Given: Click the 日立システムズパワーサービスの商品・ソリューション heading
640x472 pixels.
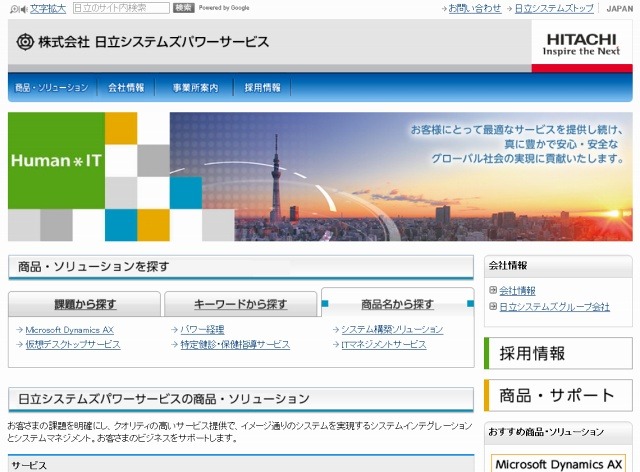Looking at the screenshot, I should tap(164, 399).
